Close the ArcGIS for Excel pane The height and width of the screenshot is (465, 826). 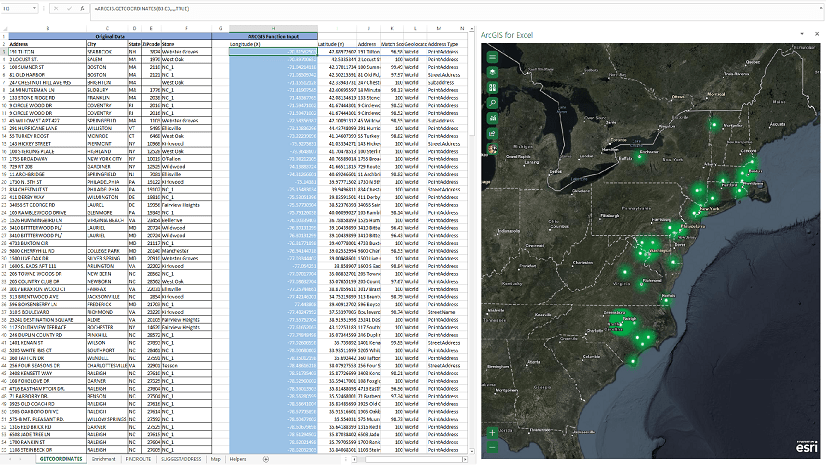tap(817, 34)
